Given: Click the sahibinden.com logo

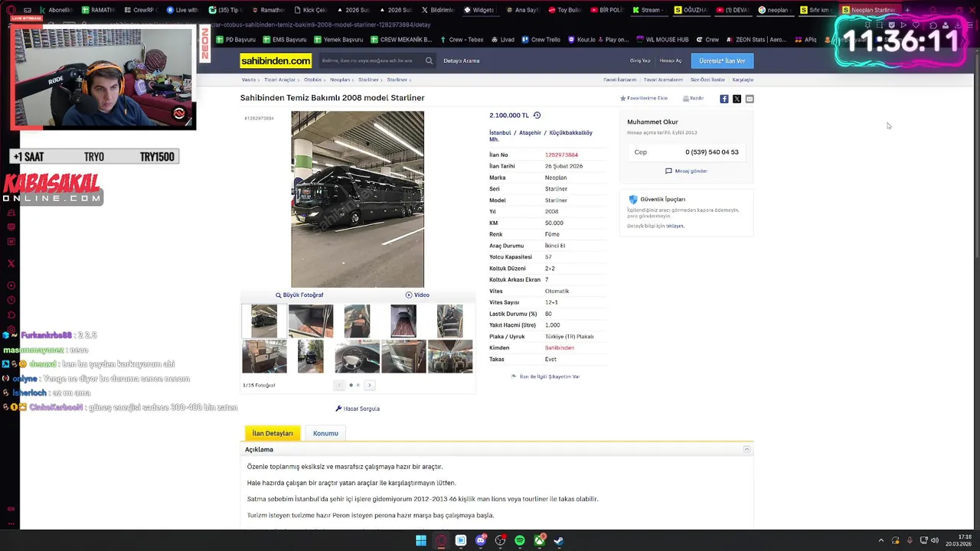Looking at the screenshot, I should [x=276, y=60].
